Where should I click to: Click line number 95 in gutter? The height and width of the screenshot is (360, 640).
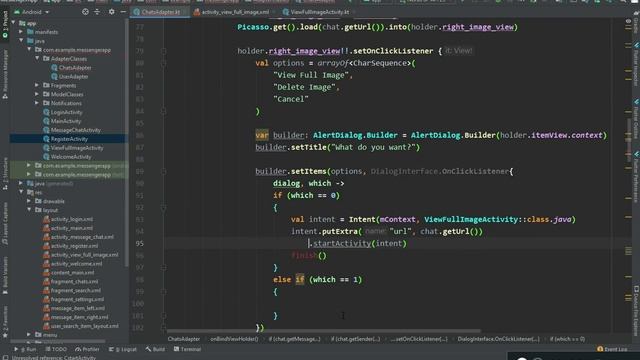click(140, 244)
